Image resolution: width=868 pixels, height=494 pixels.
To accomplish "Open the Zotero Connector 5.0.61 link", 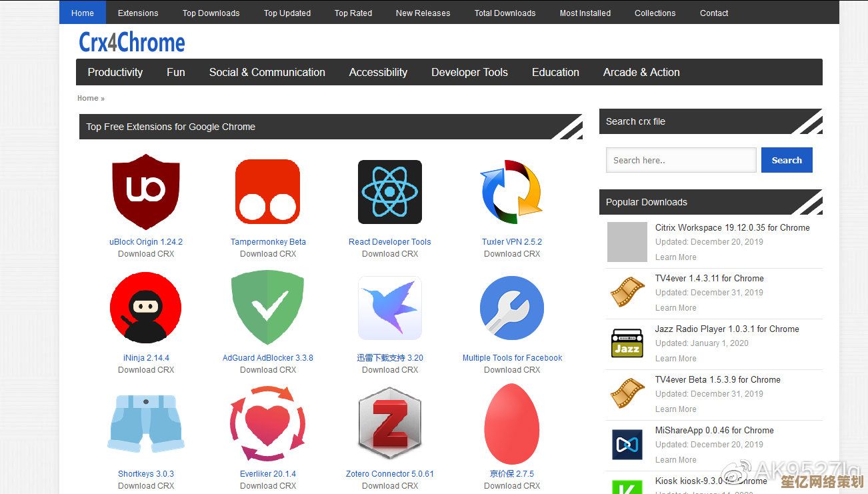I will 390,474.
